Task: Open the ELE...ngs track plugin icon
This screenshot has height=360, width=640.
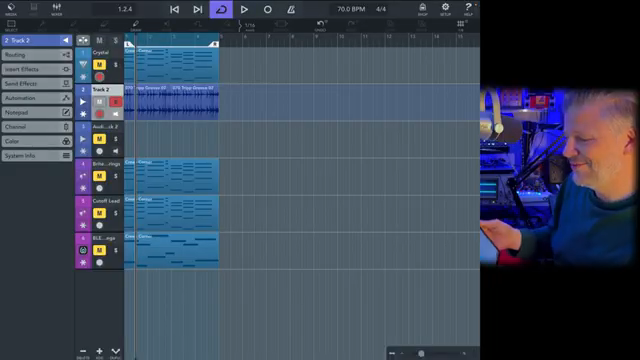Action: point(83,250)
